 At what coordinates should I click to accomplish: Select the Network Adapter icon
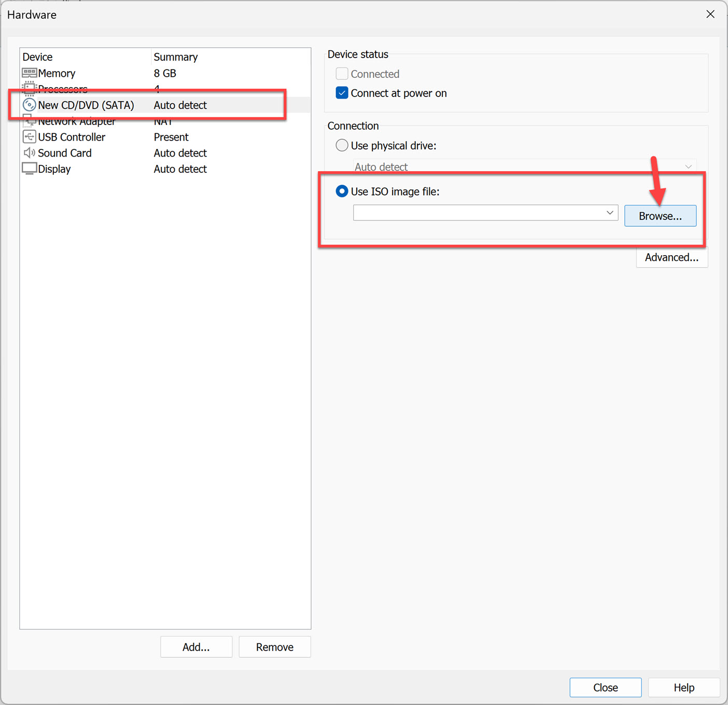click(x=30, y=121)
